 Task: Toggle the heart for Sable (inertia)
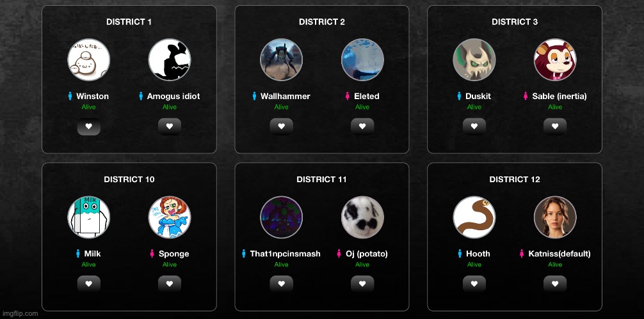pos(555,127)
